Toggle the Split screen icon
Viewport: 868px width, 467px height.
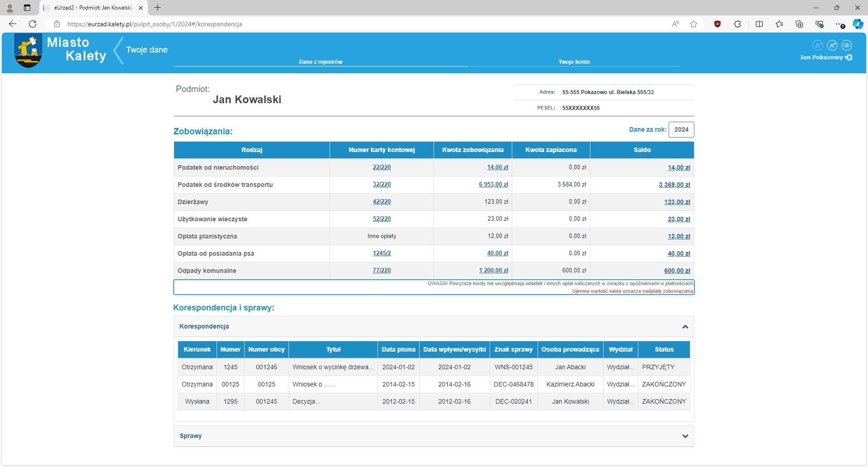pos(759,24)
